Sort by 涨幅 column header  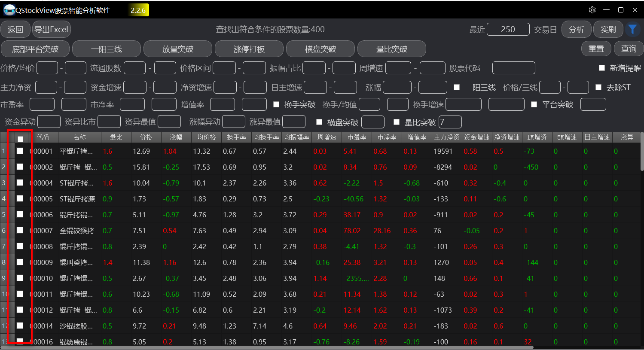pyautogui.click(x=176, y=137)
